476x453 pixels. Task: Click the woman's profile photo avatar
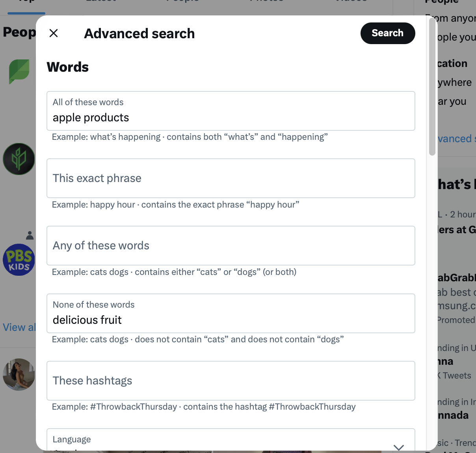(x=19, y=374)
